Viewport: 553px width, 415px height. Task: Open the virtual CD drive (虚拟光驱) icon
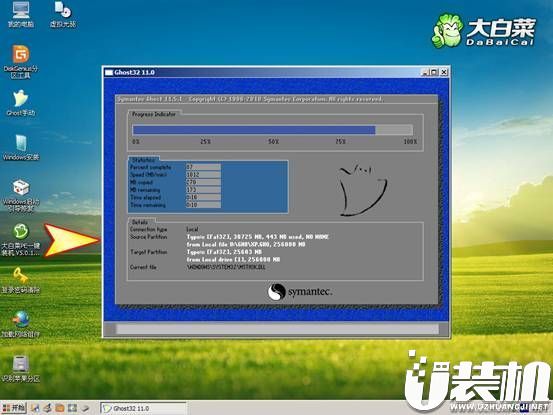(63, 14)
